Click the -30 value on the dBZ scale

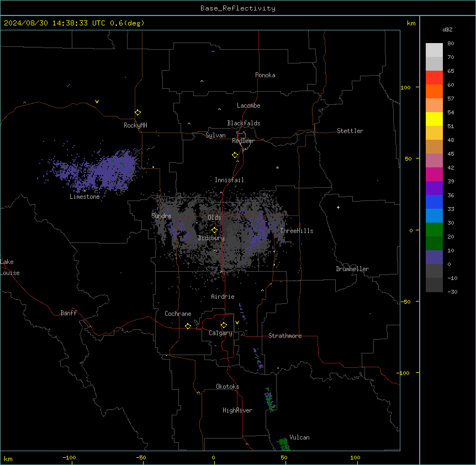click(452, 292)
